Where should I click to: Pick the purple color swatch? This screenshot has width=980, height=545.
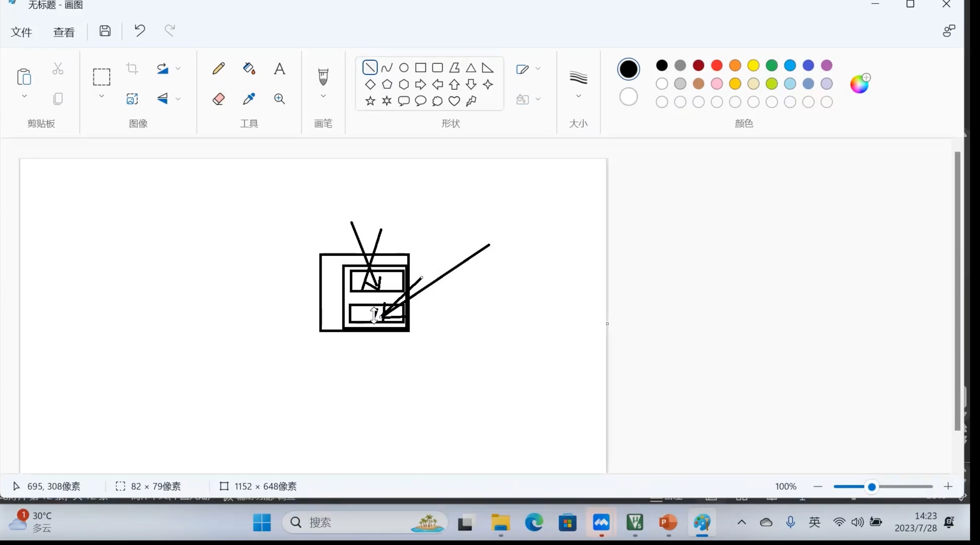click(x=827, y=66)
